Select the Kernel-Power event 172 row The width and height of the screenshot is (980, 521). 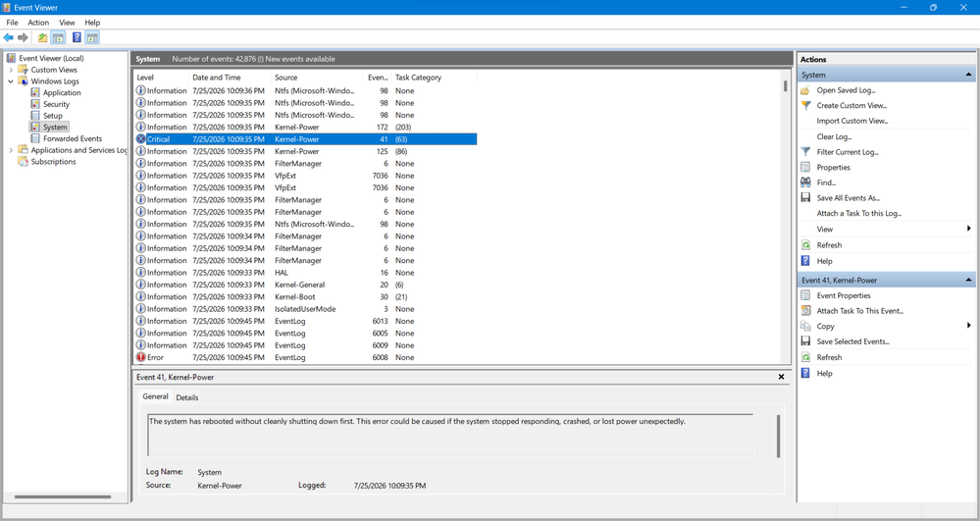click(x=306, y=127)
